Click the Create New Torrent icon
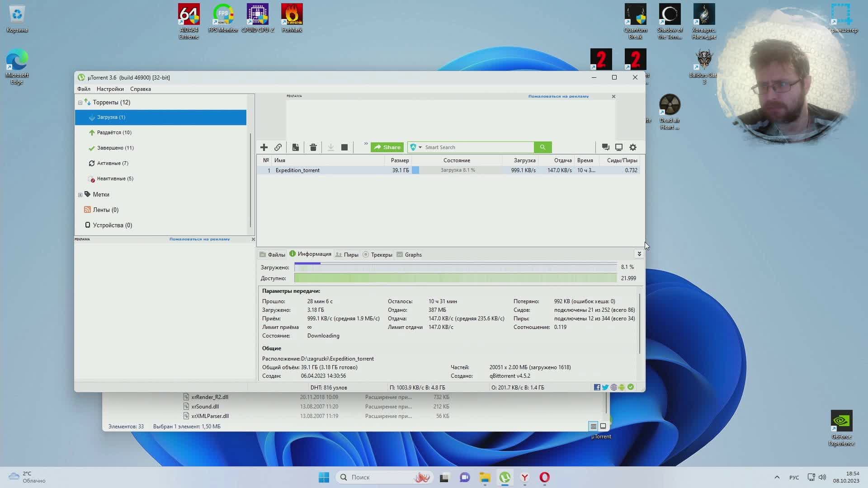 pos(295,147)
